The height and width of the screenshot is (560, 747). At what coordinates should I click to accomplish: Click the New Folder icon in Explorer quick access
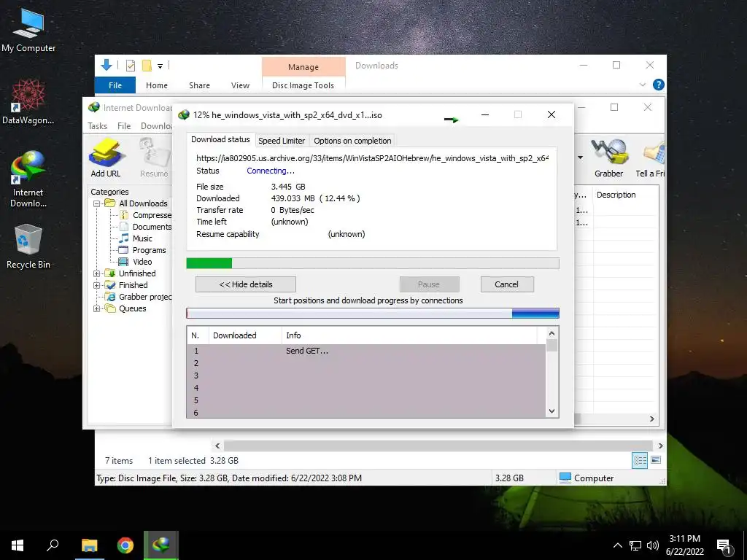click(x=147, y=65)
